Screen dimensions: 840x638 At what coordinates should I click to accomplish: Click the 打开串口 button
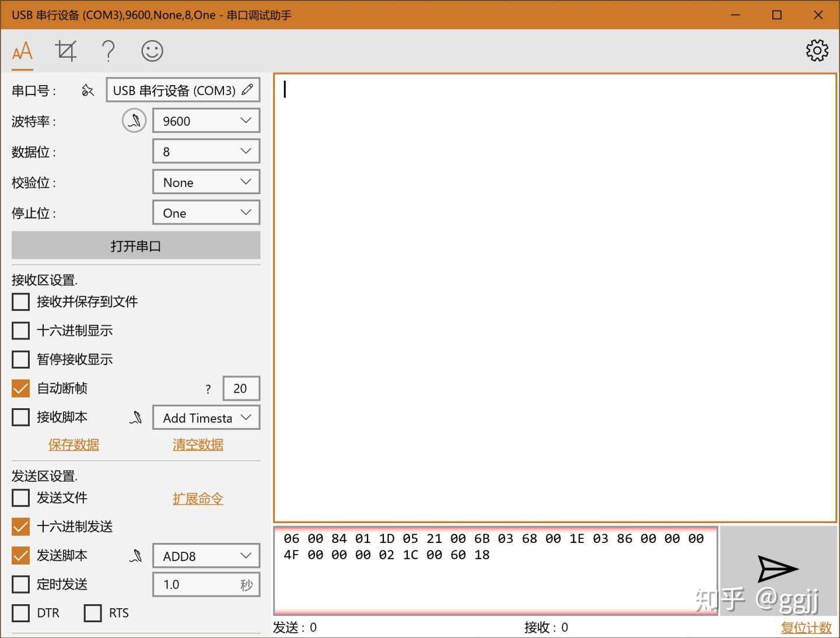pos(136,246)
